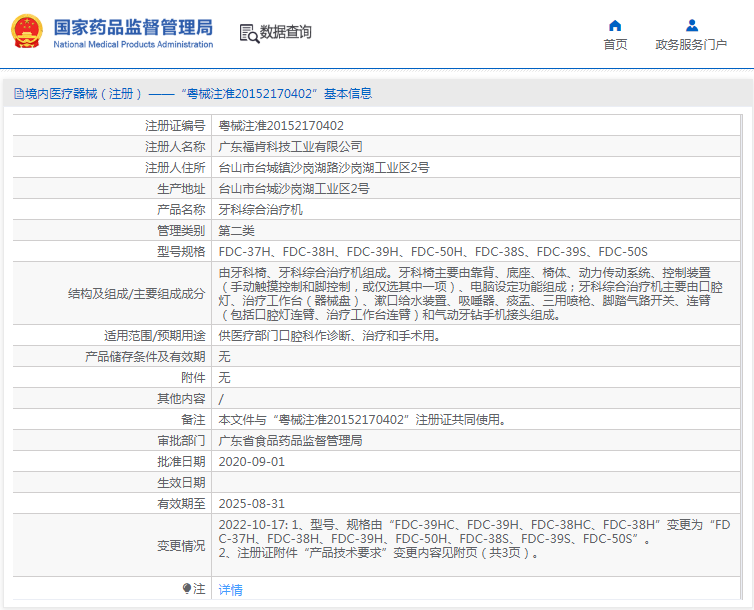Click the approving department 广东省食品药品监督管理局
Image resolution: width=754 pixels, height=610 pixels.
[290, 441]
